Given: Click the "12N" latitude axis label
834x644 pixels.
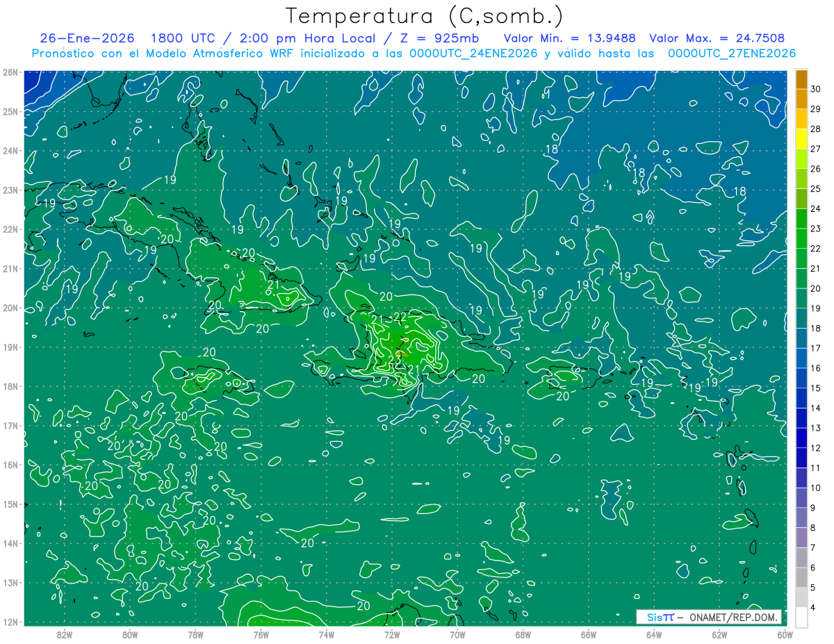Looking at the screenshot, I should click(10, 622).
